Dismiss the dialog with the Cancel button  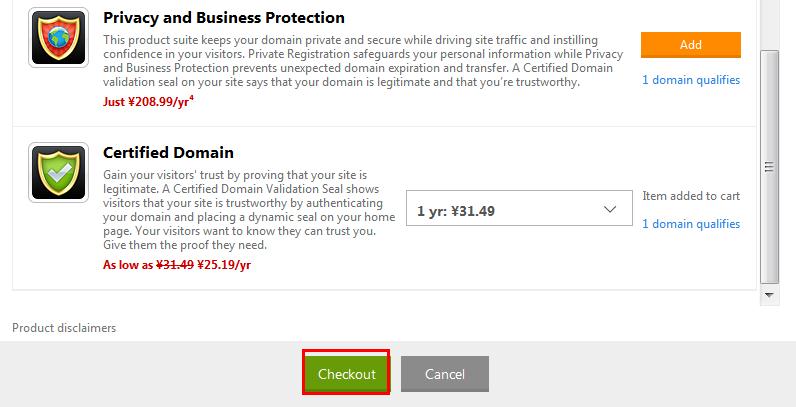445,374
